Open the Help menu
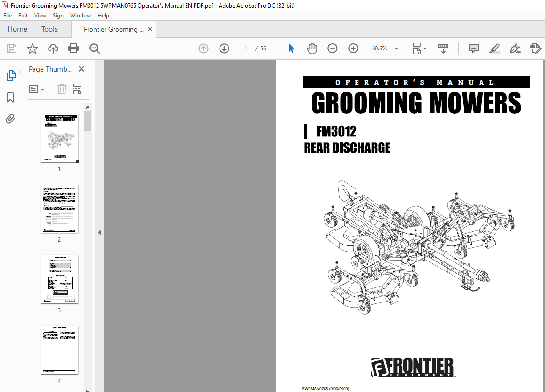 [x=103, y=15]
